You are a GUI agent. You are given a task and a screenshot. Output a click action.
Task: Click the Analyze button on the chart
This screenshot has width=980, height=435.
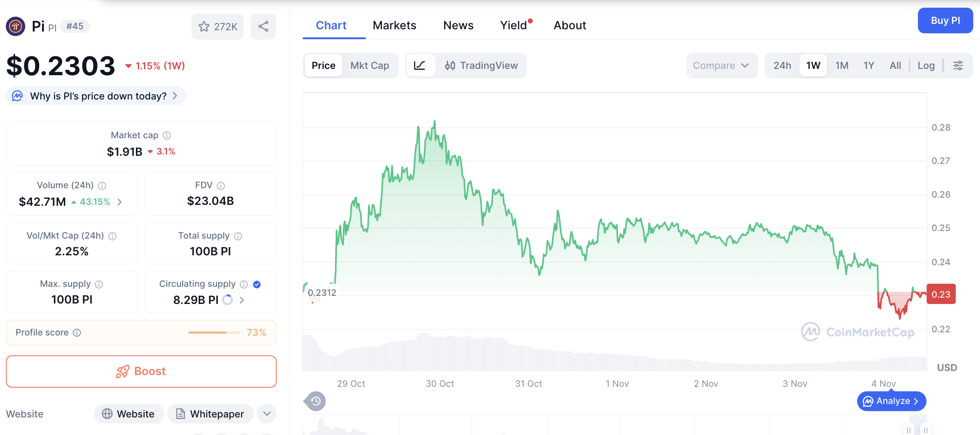click(x=891, y=401)
